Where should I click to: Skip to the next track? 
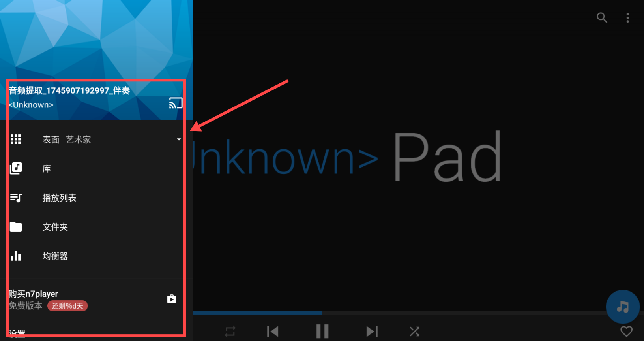[372, 331]
